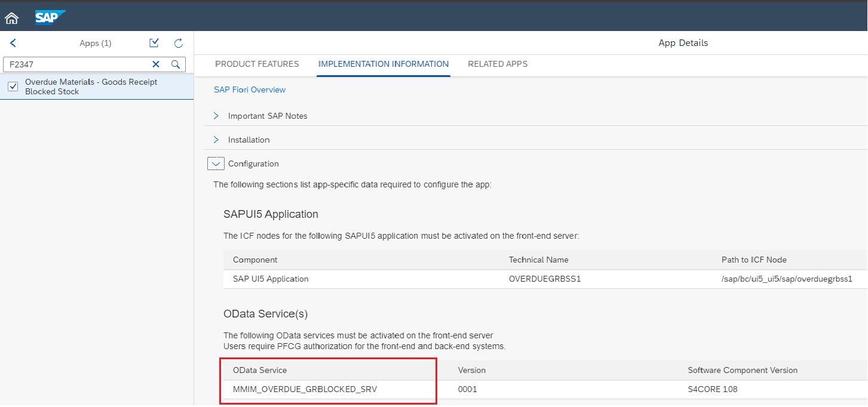Open the RELATED APPS tab

click(498, 64)
